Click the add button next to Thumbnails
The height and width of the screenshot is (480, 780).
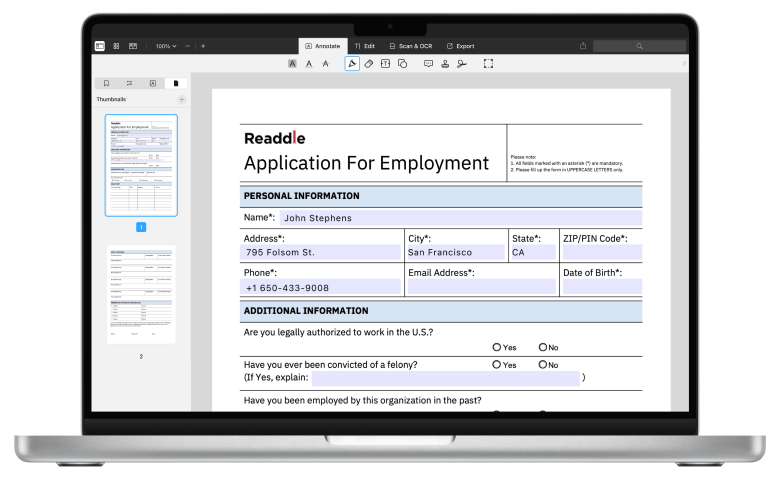point(181,100)
